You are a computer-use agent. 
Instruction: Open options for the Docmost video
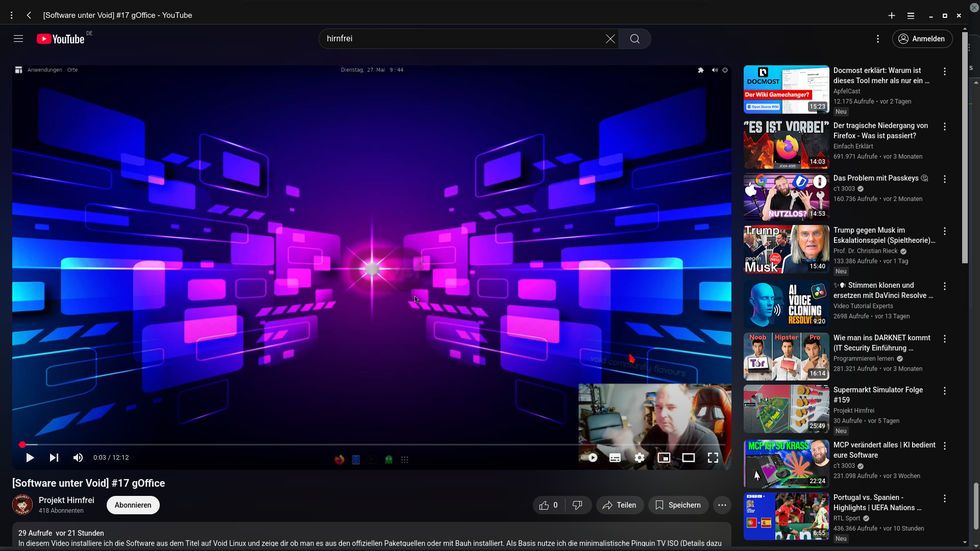coord(944,72)
